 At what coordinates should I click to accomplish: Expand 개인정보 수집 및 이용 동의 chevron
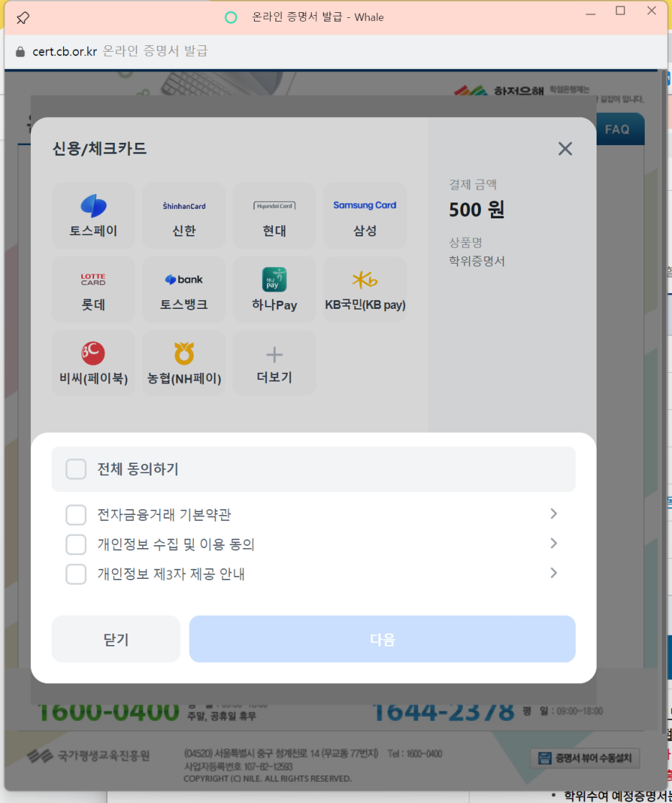tap(554, 544)
